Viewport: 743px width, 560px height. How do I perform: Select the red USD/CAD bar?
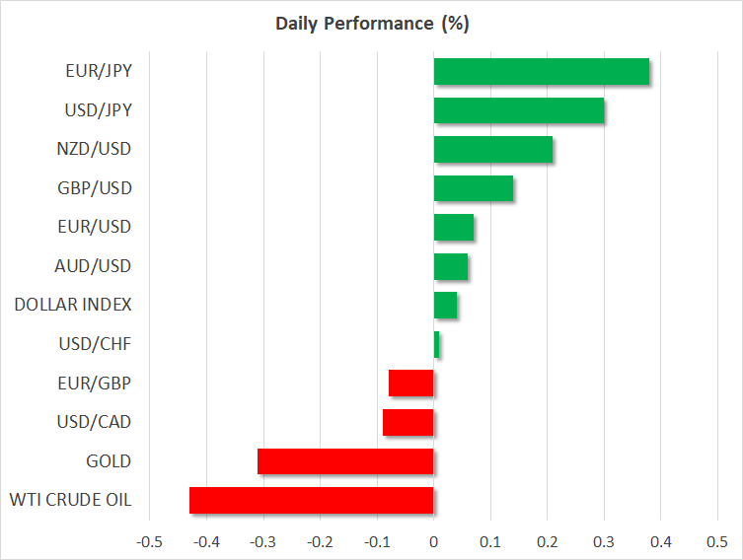click(409, 422)
